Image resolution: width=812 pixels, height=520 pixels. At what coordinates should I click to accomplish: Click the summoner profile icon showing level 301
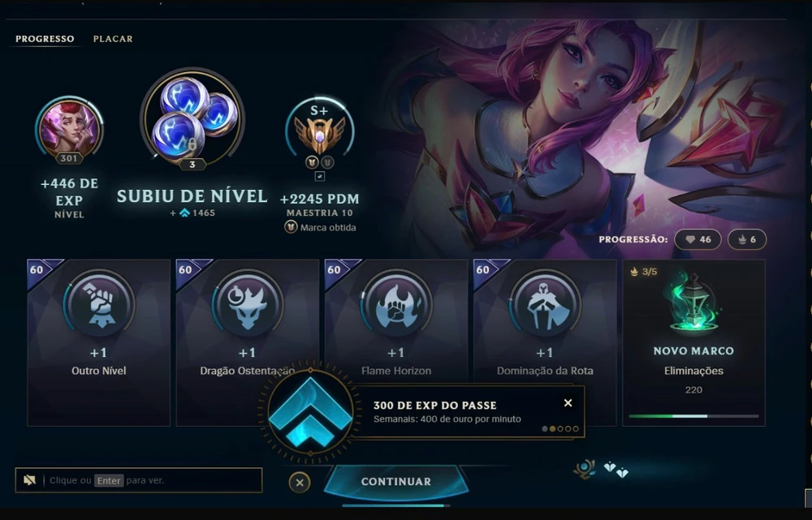[x=69, y=129]
